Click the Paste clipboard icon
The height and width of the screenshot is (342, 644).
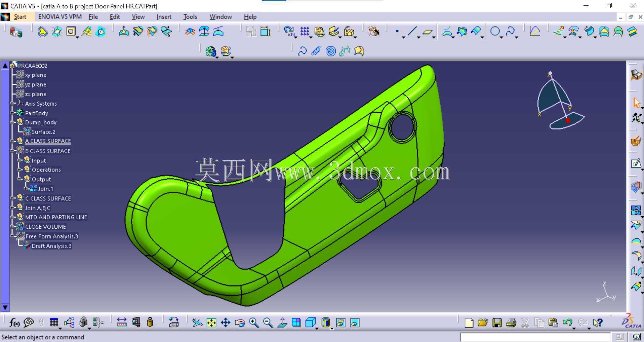tap(553, 323)
